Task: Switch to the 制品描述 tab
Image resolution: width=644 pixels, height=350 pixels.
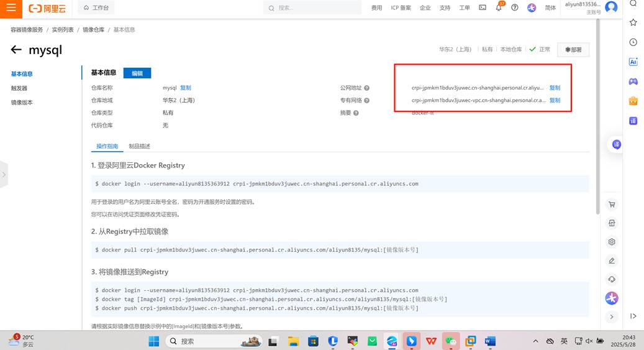Action: 139,146
